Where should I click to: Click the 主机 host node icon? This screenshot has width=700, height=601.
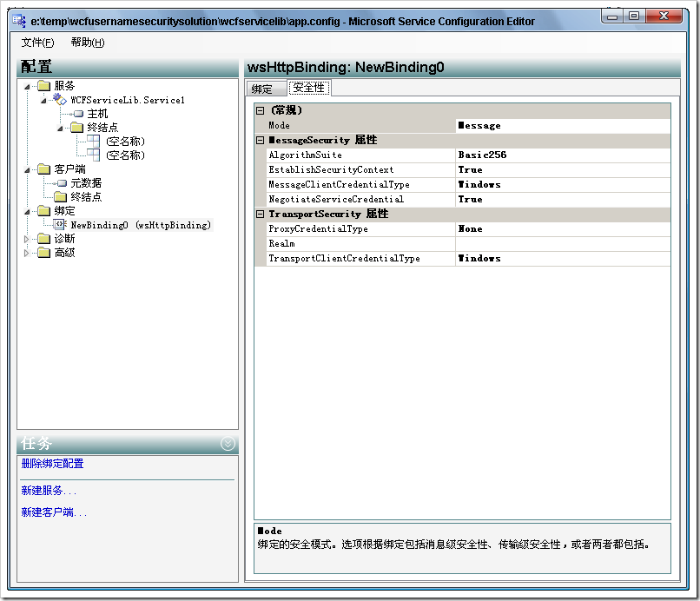(78, 114)
